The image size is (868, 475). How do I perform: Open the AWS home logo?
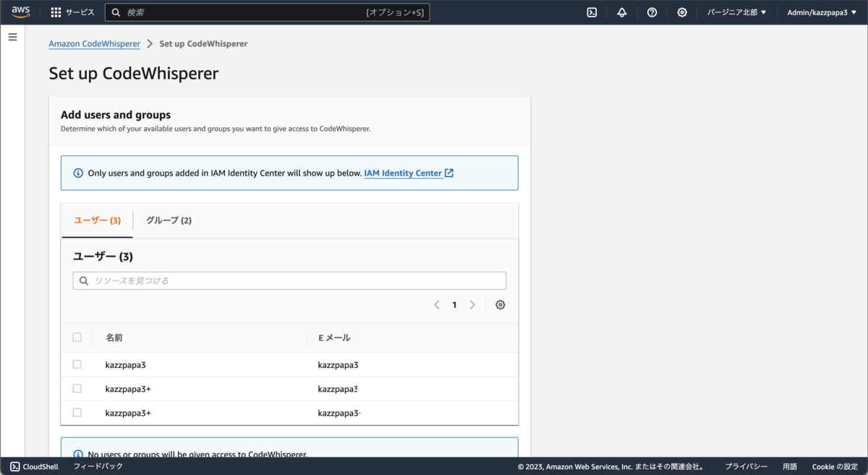pos(20,12)
